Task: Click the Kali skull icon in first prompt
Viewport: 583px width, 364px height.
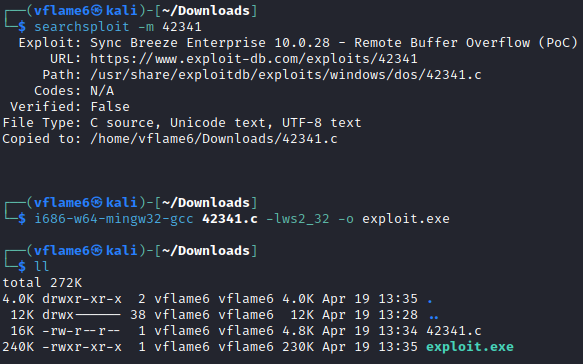Action: coord(97,11)
